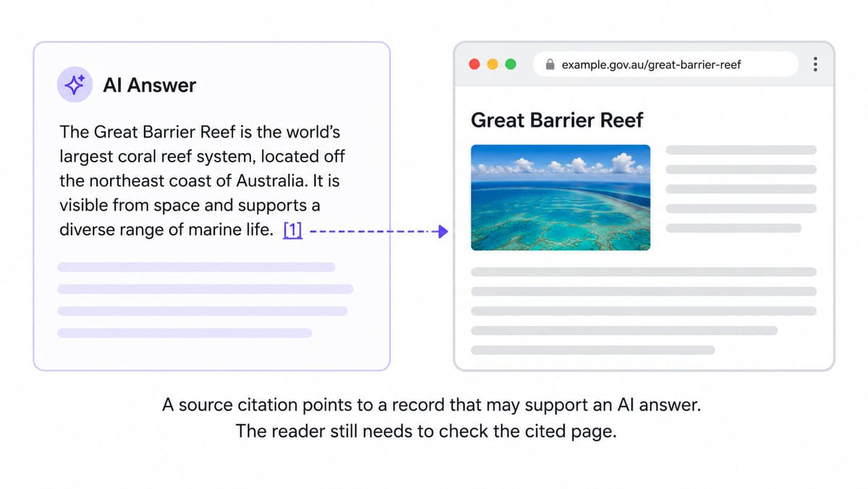Click the Great Barrier Reef aerial photo
Image resolution: width=868 pixels, height=489 pixels.
click(x=561, y=198)
